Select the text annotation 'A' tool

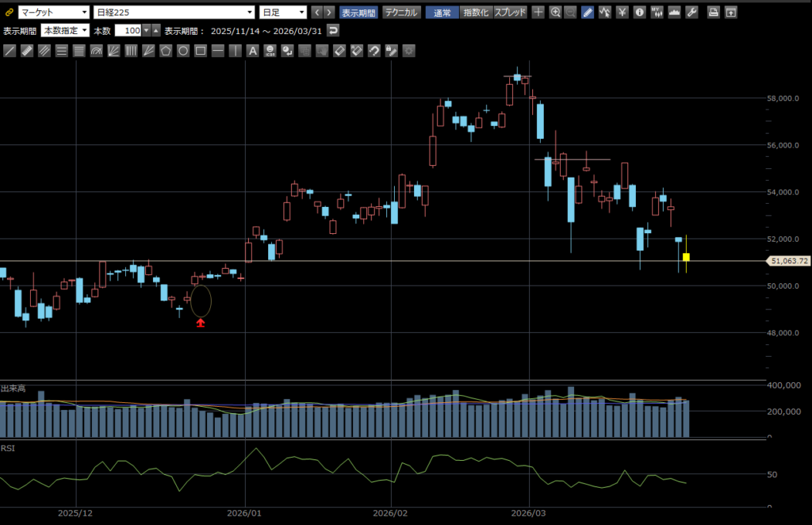[x=253, y=51]
